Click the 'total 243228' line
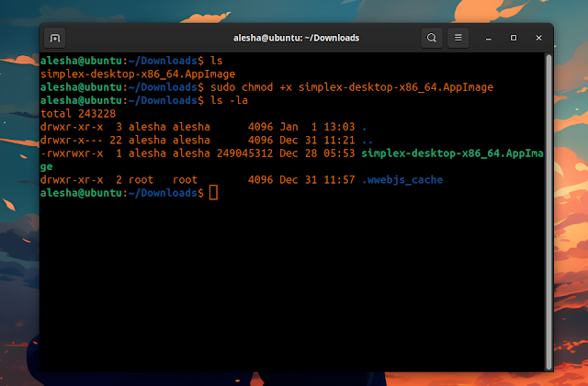The image size is (588, 386). coord(78,113)
